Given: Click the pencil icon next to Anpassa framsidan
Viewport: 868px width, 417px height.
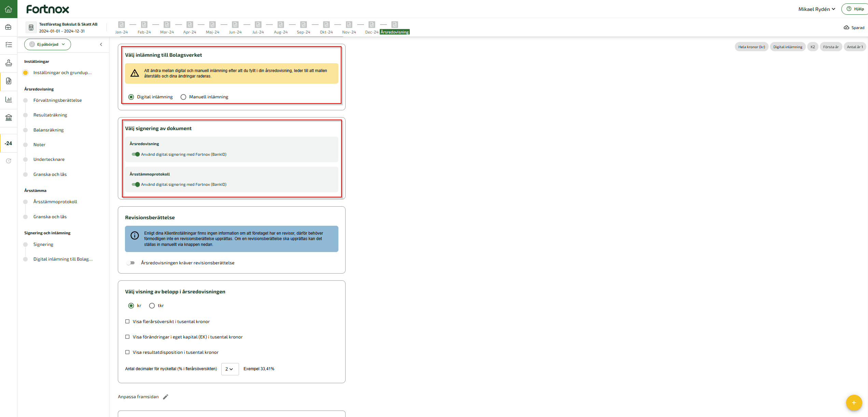Looking at the screenshot, I should pos(166,397).
